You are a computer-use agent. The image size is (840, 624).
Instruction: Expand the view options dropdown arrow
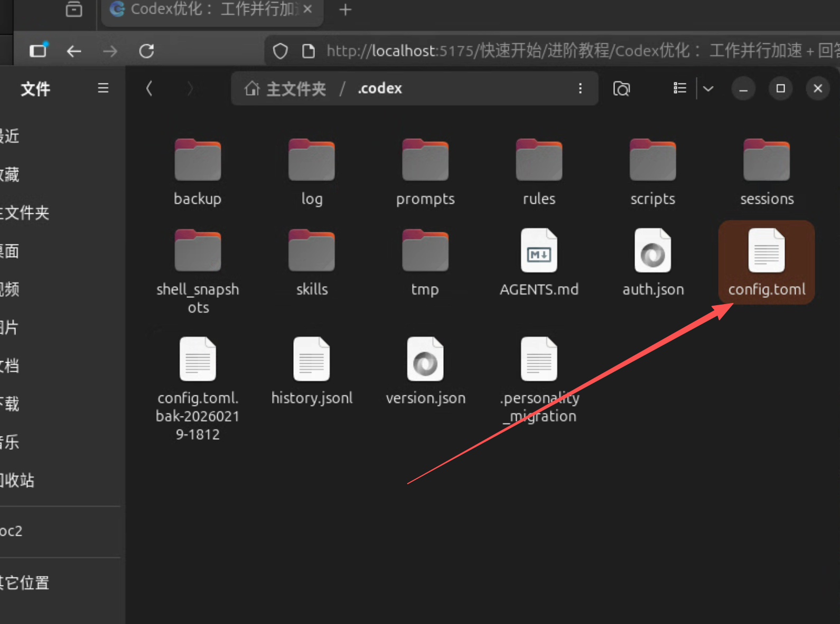point(708,89)
